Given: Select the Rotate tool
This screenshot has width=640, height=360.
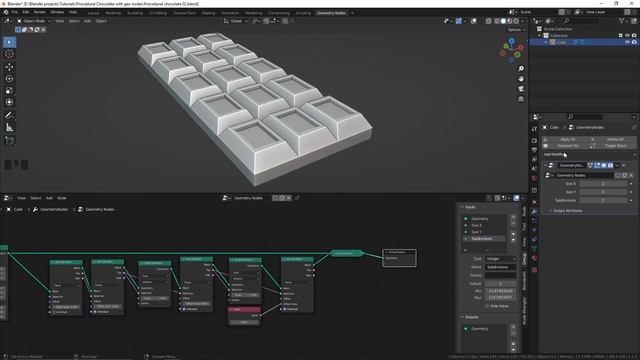Looking at the screenshot, I should click(9, 78).
